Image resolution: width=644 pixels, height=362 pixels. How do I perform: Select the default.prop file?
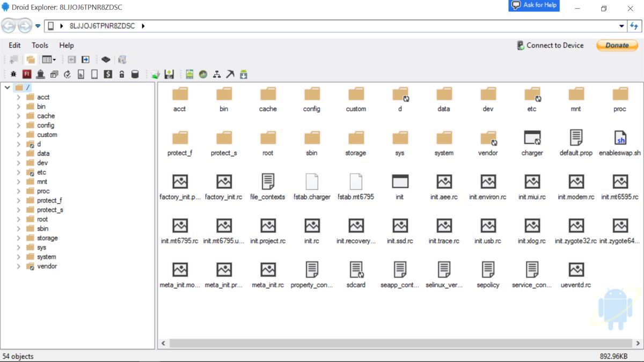click(x=576, y=142)
